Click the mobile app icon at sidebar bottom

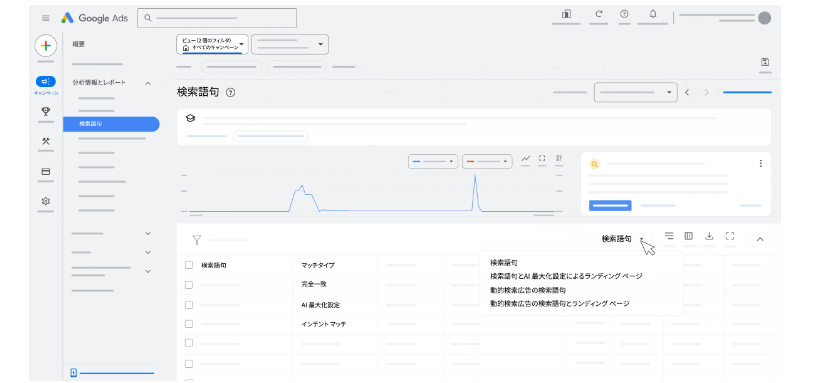(x=74, y=373)
